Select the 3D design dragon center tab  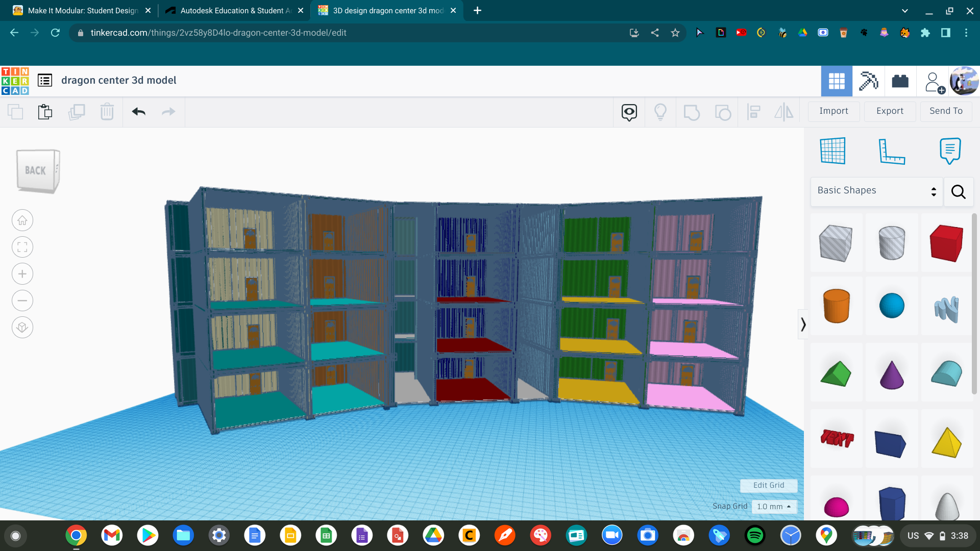coord(388,11)
